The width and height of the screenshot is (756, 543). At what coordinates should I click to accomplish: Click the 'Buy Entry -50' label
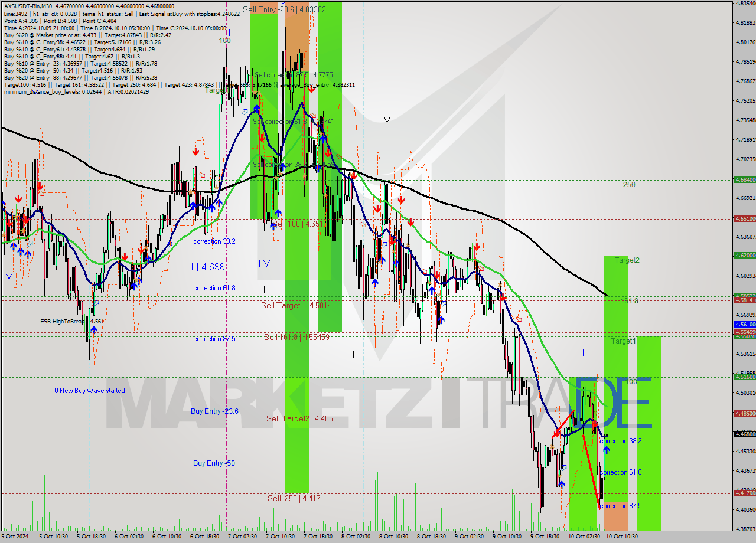(214, 463)
